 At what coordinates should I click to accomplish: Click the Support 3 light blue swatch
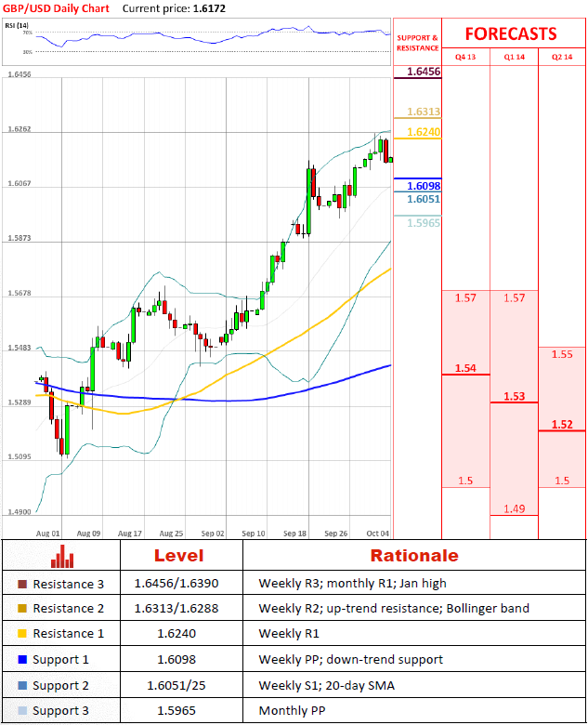pos(22,710)
